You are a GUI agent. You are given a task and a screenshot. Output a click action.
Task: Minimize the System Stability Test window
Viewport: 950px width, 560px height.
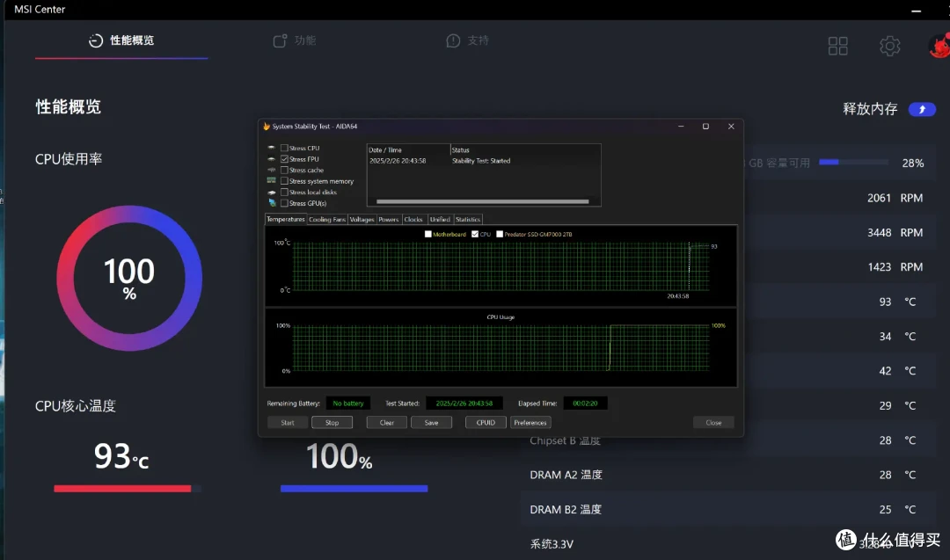pyautogui.click(x=681, y=126)
